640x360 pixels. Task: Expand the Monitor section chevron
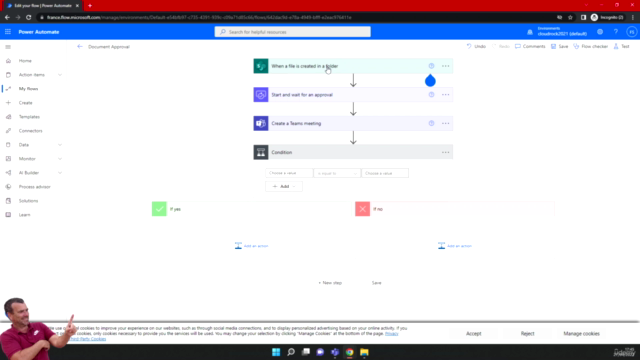point(60,159)
